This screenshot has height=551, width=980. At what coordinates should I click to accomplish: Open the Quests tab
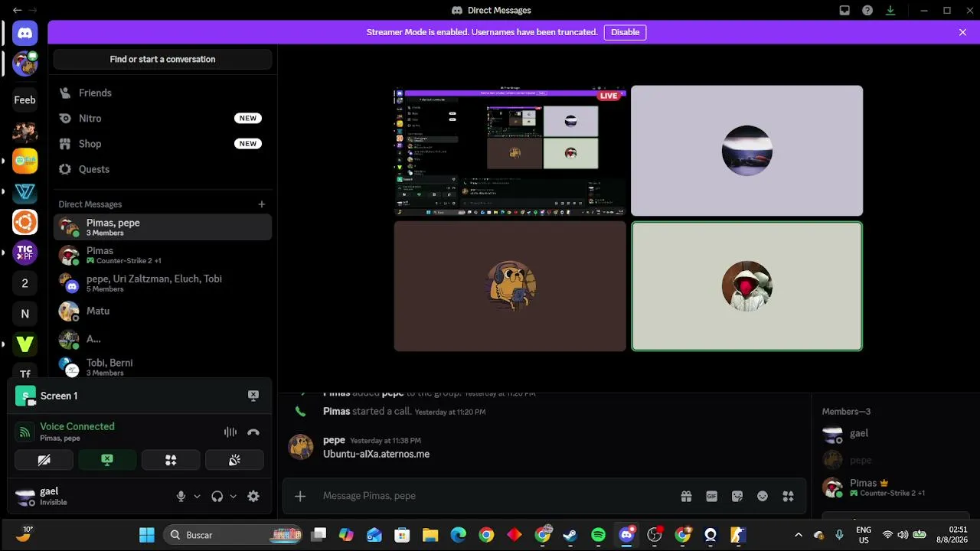(162, 169)
